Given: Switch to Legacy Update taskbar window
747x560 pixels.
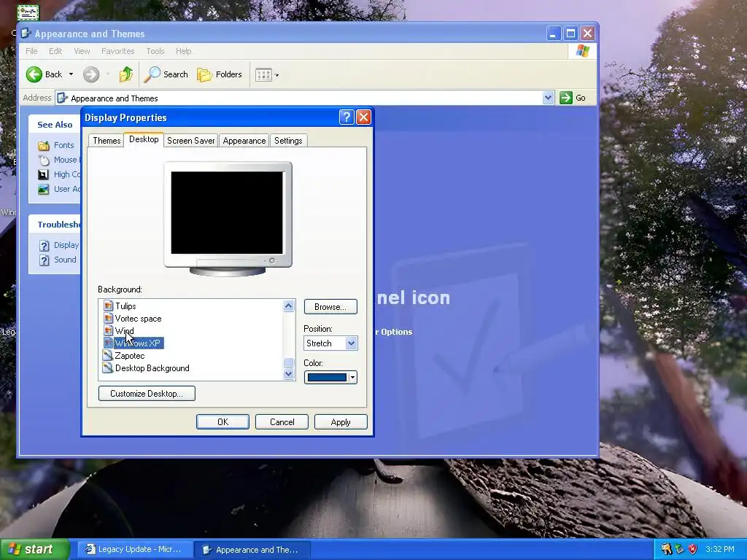Looking at the screenshot, I should [134, 550].
